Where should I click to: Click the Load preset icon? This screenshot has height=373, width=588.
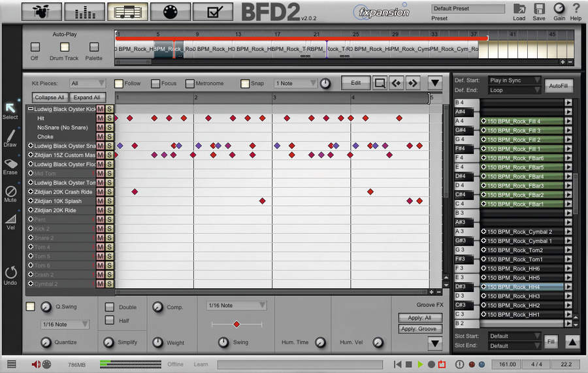[x=519, y=9]
